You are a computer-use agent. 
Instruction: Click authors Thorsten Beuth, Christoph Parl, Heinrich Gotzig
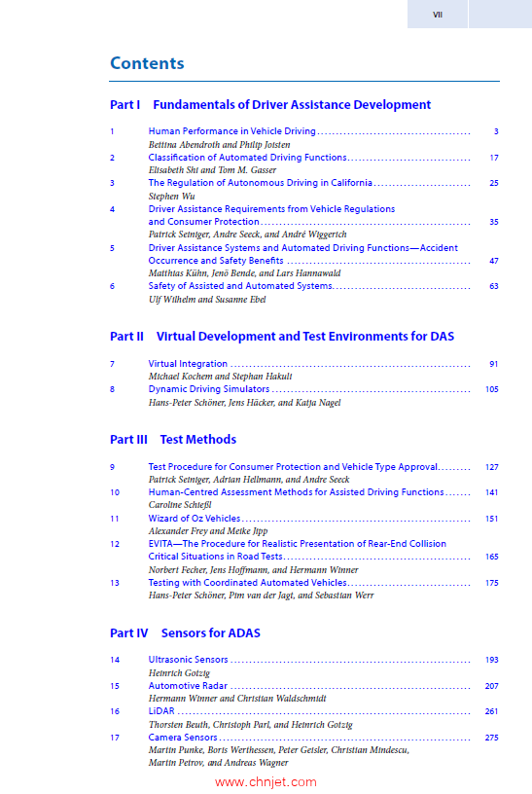point(250,725)
